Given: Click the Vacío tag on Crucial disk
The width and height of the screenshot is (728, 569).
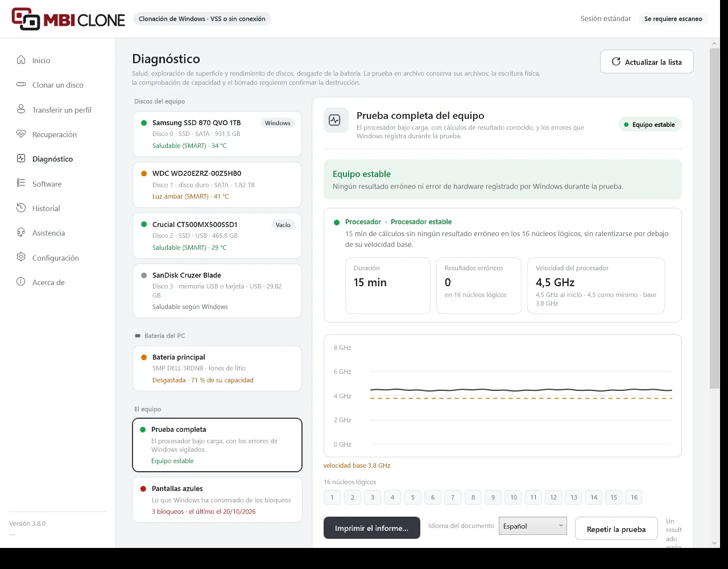Looking at the screenshot, I should (283, 225).
